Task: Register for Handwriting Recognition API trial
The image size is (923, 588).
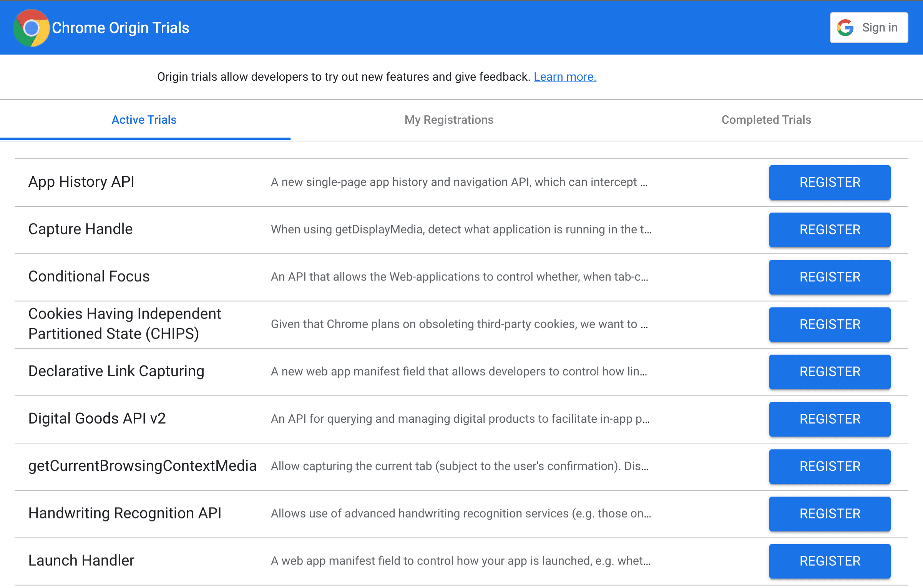Action: click(830, 513)
